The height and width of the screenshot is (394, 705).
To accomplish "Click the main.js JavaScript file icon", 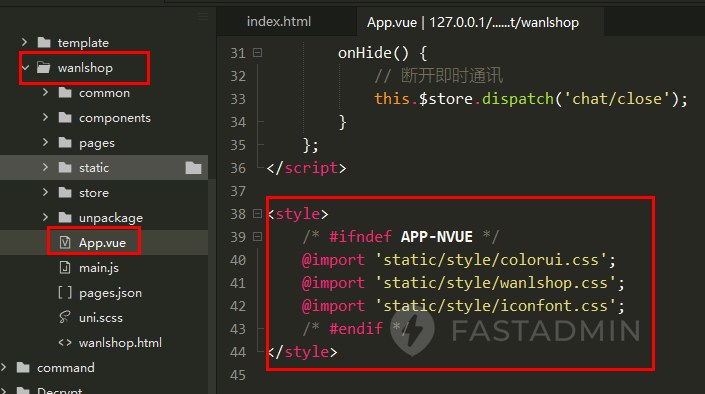I will [65, 267].
